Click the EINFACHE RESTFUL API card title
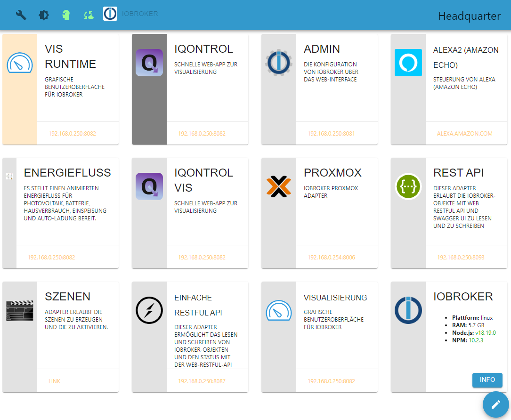The image size is (511, 420). coord(198,305)
